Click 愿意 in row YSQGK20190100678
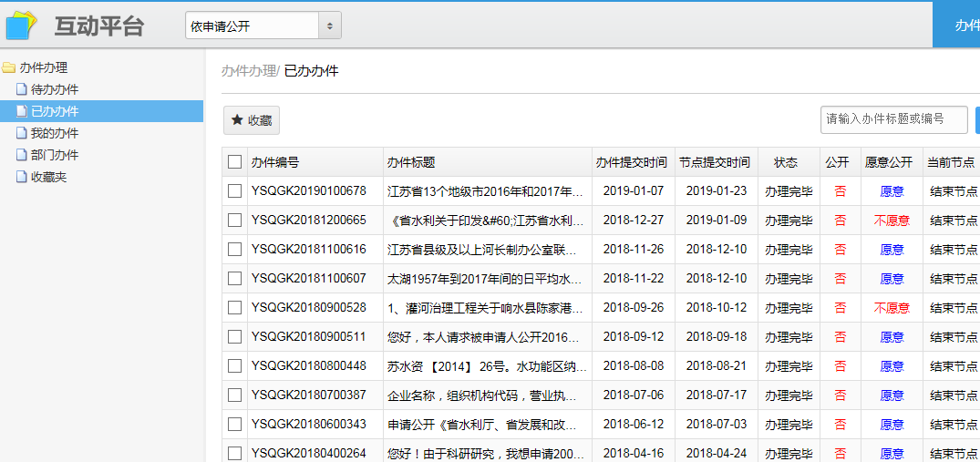Viewport: 980px width, 462px height. [x=892, y=191]
